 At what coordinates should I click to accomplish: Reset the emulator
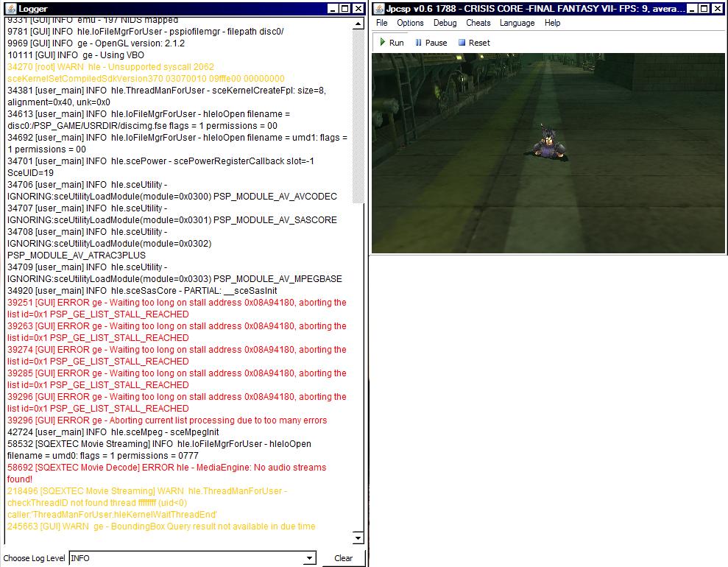[473, 43]
